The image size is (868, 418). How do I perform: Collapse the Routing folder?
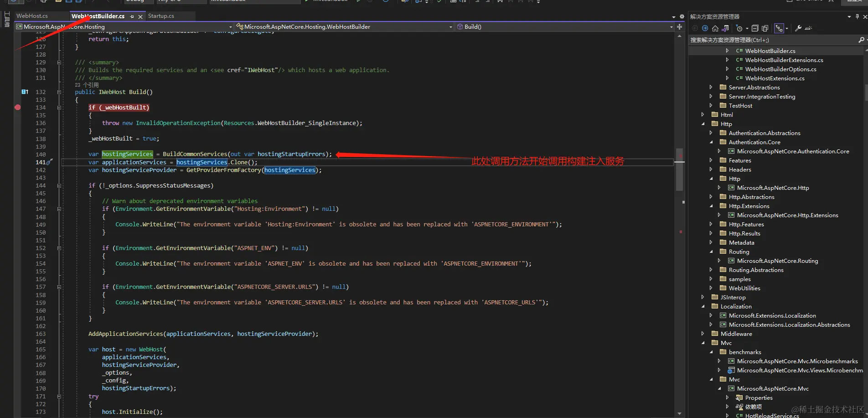coord(711,251)
